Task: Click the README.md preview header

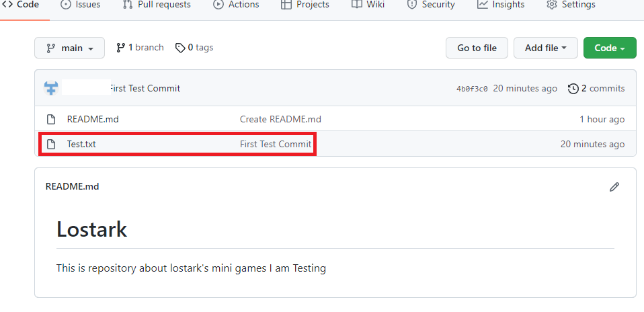Action: pos(73,187)
